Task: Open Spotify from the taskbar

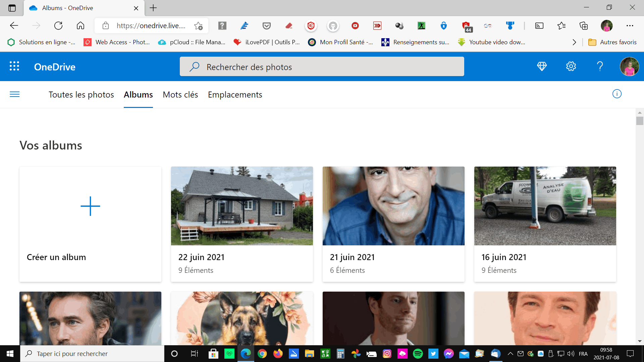Action: 418,354
